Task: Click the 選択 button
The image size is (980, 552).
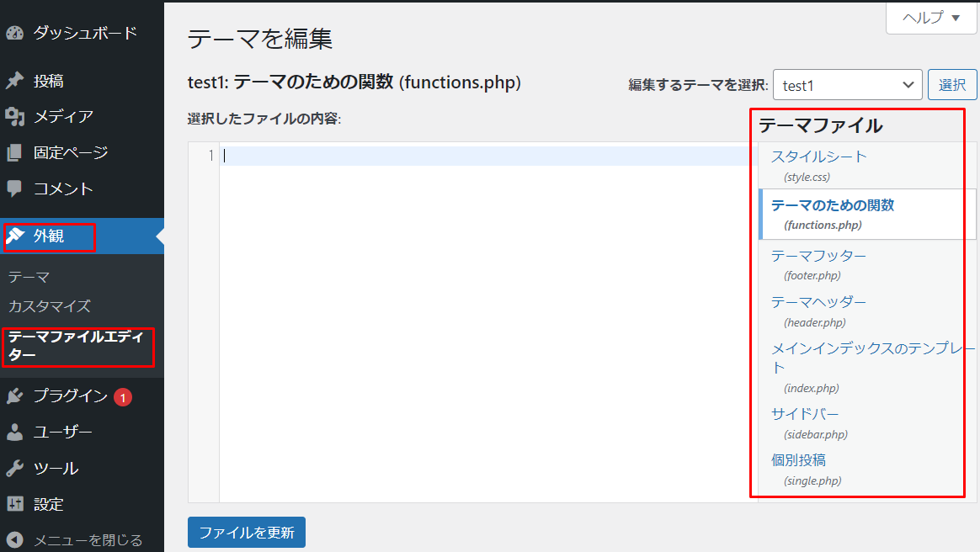Action: pos(952,85)
